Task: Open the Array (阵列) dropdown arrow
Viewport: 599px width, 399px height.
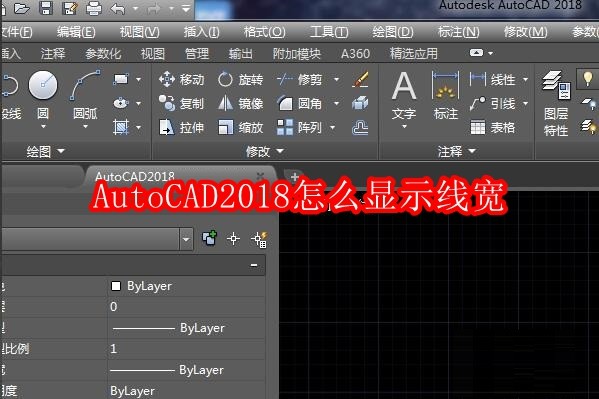Action: tap(332, 127)
